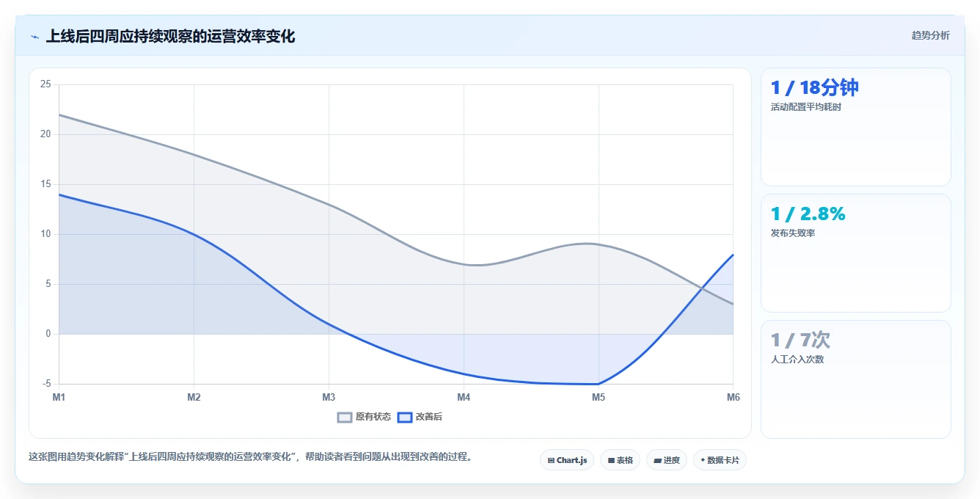Click the lightning icon beside the title
Viewport: 980px width, 499px height.
(x=35, y=37)
